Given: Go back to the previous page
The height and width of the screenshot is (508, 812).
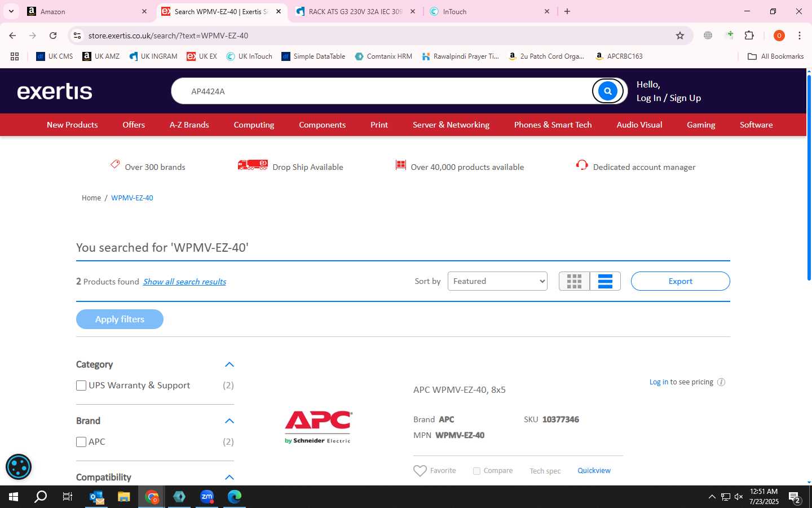Looking at the screenshot, I should click(12, 36).
